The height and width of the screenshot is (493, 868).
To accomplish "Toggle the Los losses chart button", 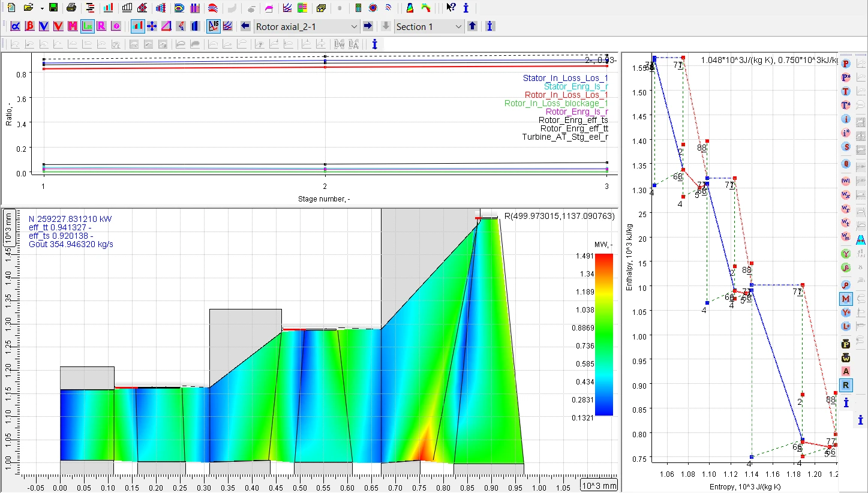I will [x=88, y=26].
